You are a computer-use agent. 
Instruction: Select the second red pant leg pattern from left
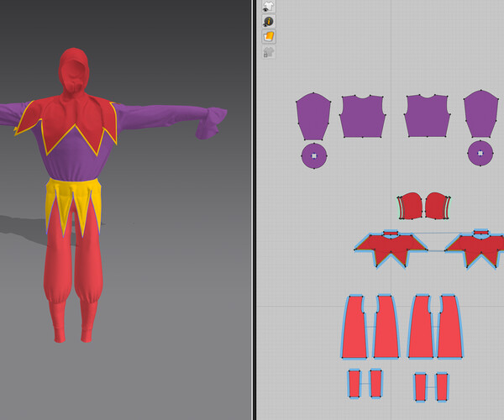[x=386, y=327]
